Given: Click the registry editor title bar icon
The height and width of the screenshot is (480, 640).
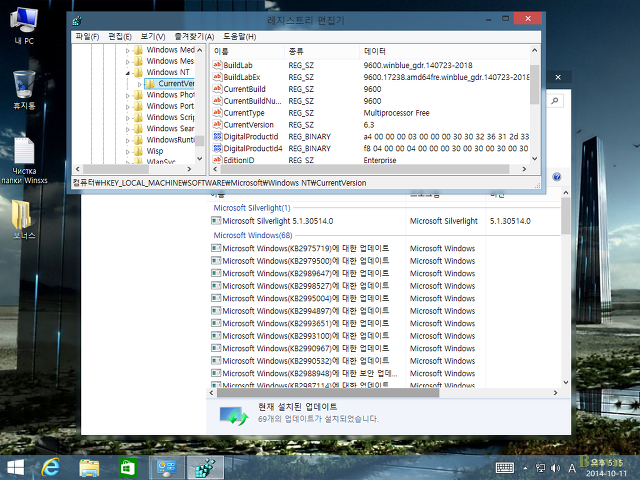Looking at the screenshot, I should (x=77, y=20).
